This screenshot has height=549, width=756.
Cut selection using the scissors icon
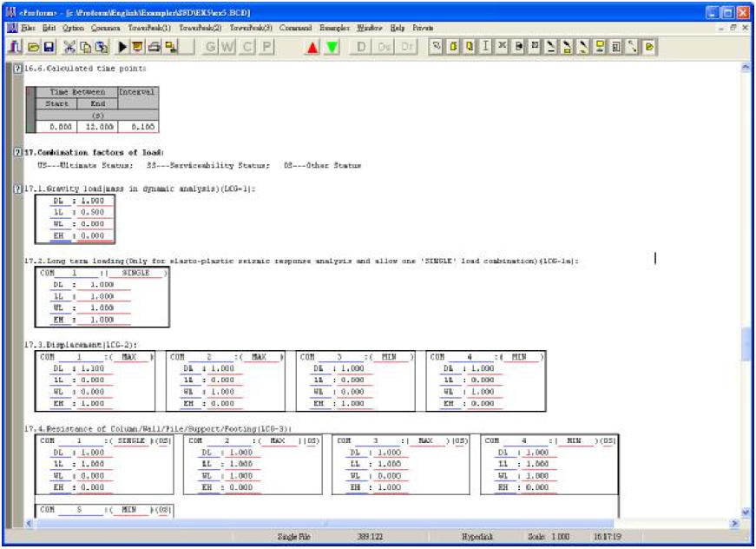click(69, 47)
